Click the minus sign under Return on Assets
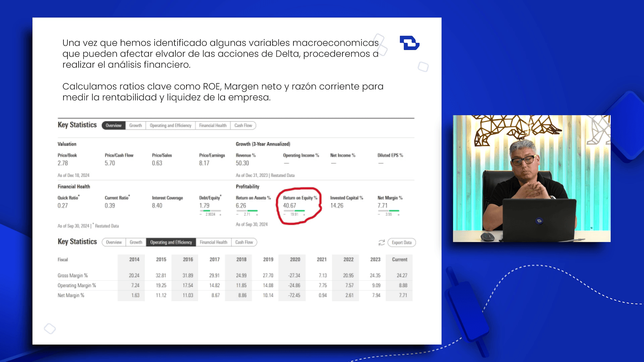This screenshot has width=644, height=362. [x=237, y=215]
